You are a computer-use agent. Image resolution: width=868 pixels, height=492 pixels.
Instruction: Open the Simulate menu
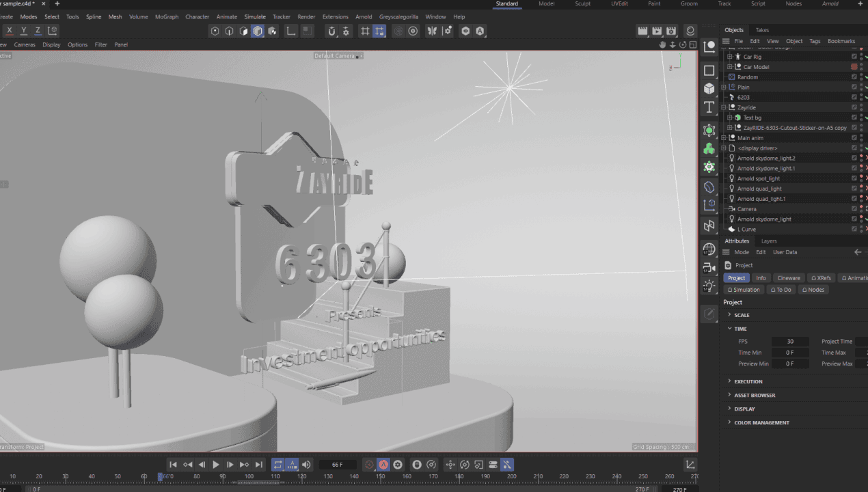tap(255, 16)
